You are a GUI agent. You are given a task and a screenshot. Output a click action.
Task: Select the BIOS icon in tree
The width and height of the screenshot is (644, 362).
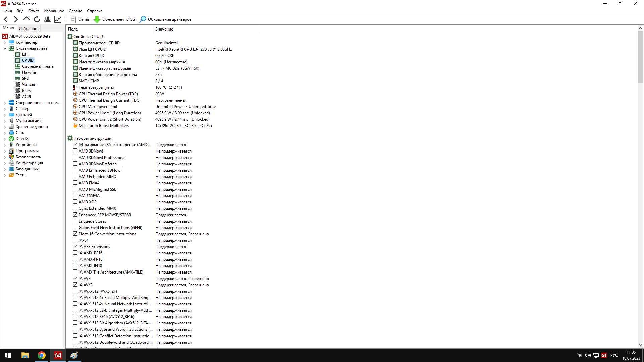[18, 90]
